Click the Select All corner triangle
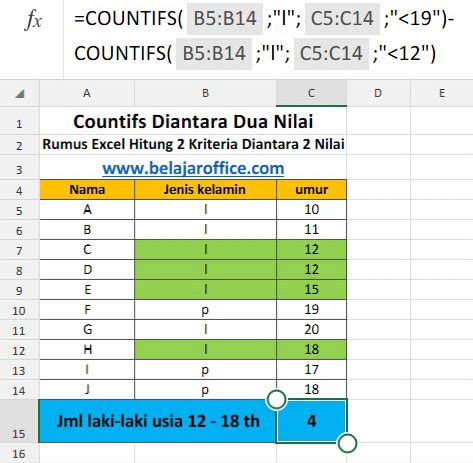473x463 pixels. pyautogui.click(x=20, y=94)
